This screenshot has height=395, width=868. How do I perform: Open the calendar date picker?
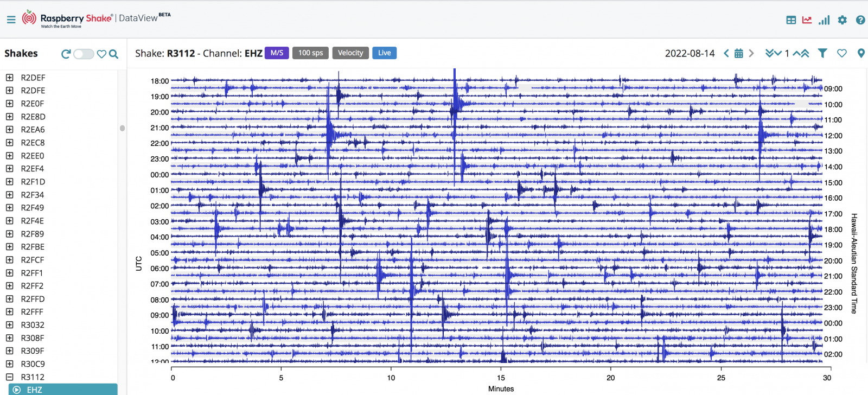[738, 53]
